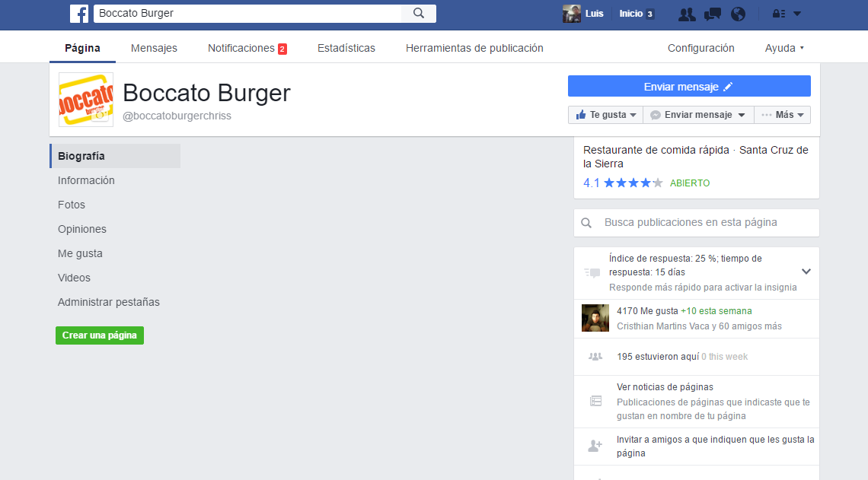Click the @boccatoburgerchriss username
Screen dimensions: 868x480
[x=177, y=116]
